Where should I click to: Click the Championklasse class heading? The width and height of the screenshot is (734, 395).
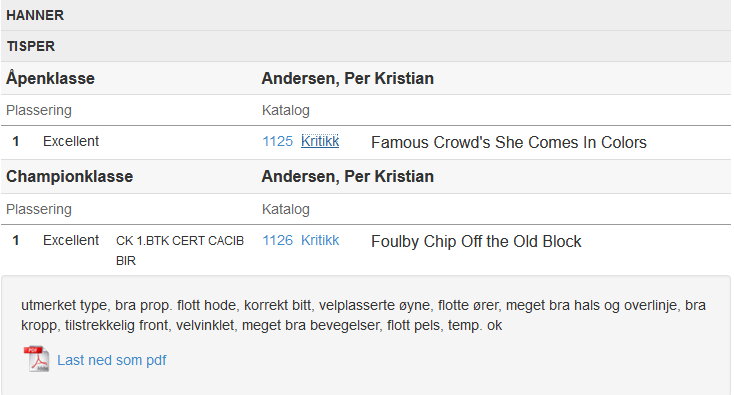(70, 176)
